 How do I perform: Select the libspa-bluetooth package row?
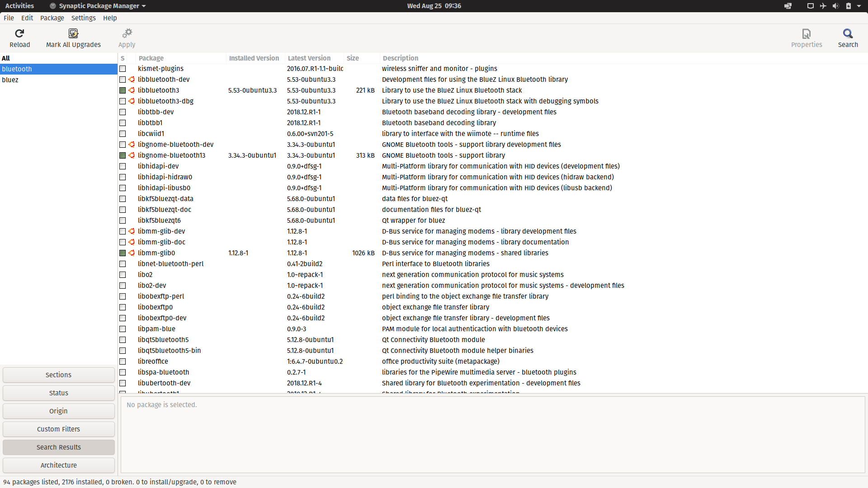pos(493,372)
